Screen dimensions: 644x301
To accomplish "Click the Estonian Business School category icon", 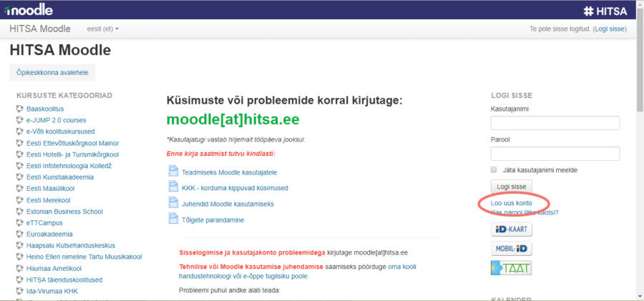I will point(19,212).
